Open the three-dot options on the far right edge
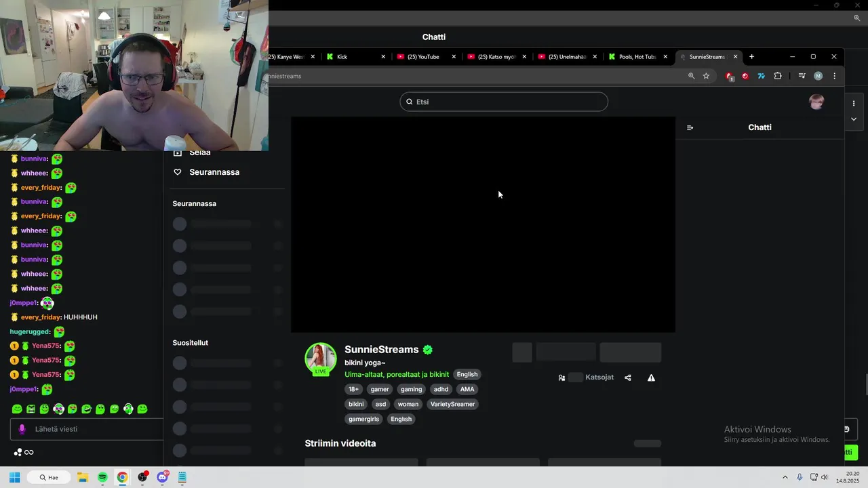The height and width of the screenshot is (488, 868). tap(854, 103)
